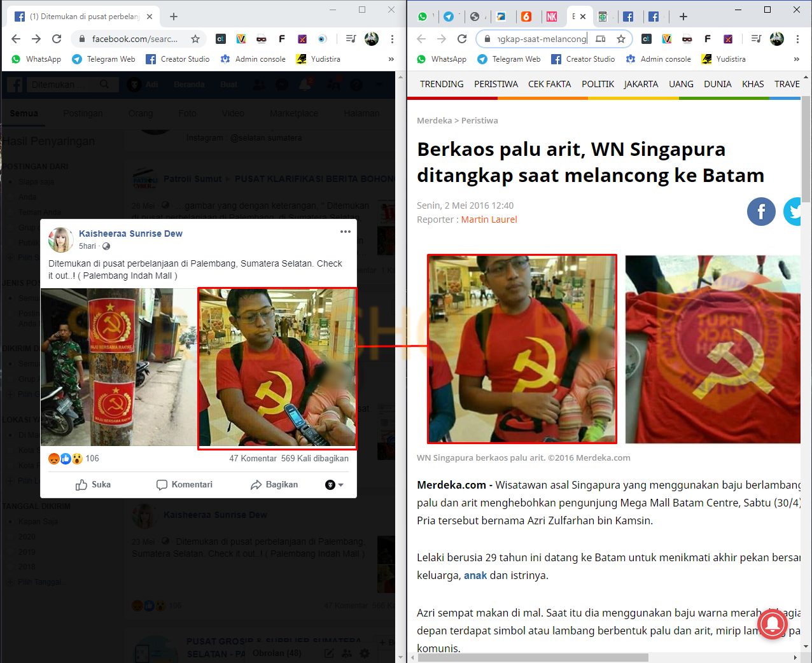This screenshot has height=663, width=812.
Task: Share the post with the 'Bagikan' button
Action: tap(274, 485)
